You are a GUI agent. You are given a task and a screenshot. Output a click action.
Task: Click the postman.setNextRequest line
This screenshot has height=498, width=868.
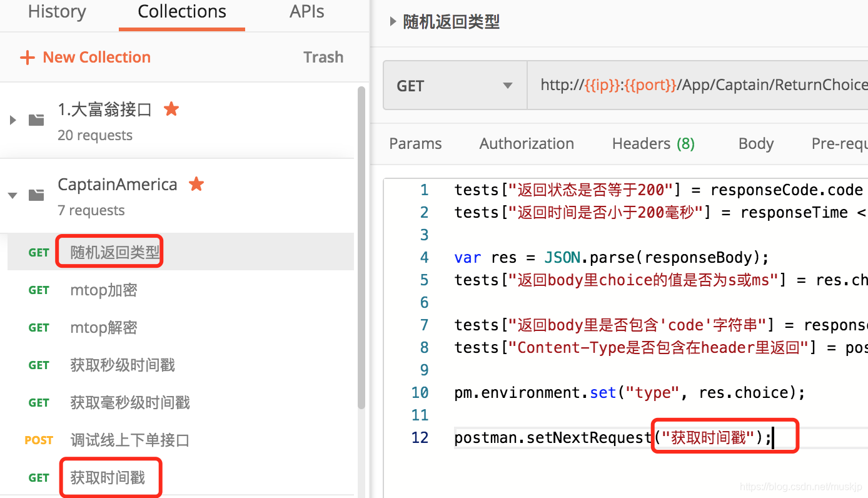coord(614,438)
